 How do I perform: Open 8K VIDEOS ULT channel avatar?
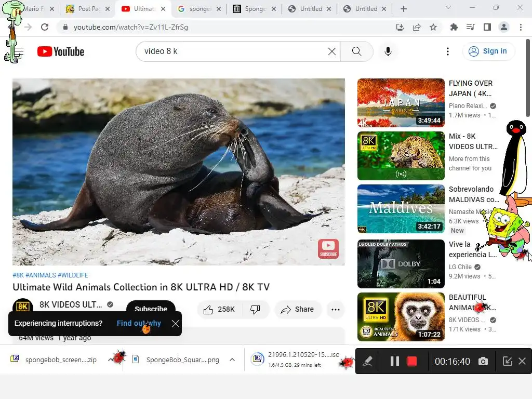(23, 306)
